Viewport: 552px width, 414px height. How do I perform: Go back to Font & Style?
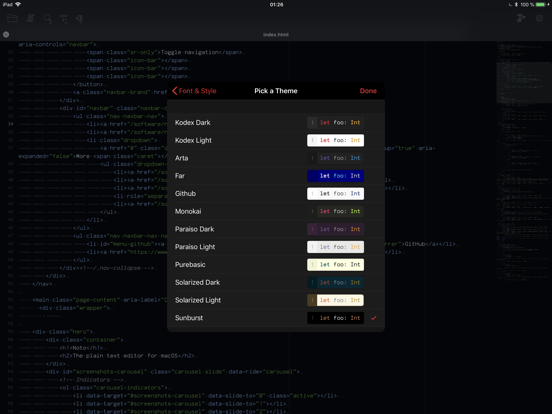click(194, 91)
